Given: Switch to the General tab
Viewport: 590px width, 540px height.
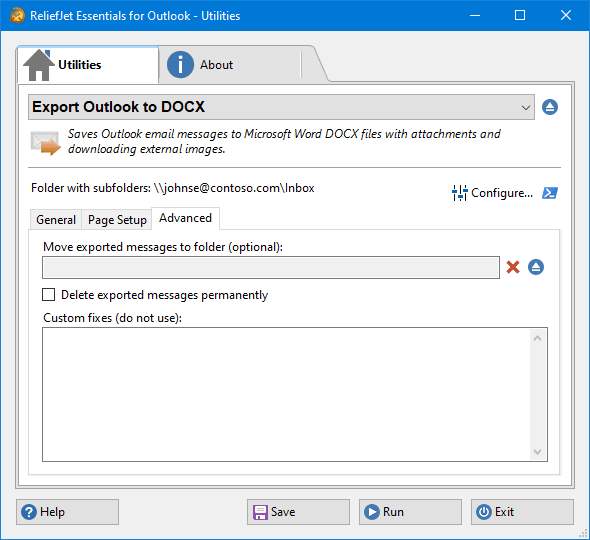Looking at the screenshot, I should tap(56, 220).
